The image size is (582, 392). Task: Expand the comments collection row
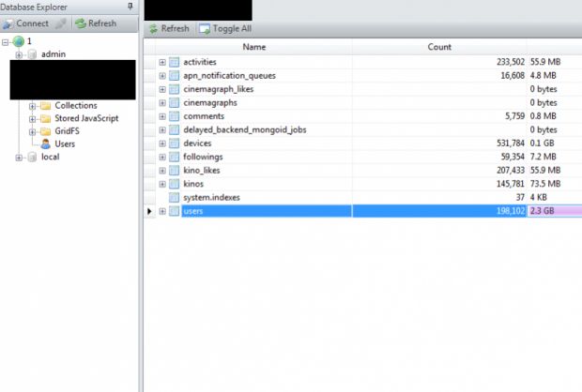[x=162, y=116]
